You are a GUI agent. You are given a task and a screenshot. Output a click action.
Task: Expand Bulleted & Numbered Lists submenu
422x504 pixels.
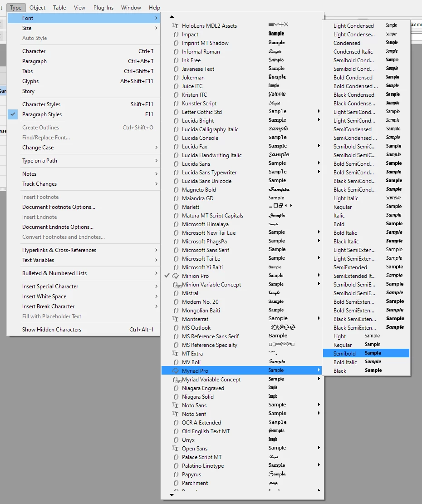click(83, 273)
